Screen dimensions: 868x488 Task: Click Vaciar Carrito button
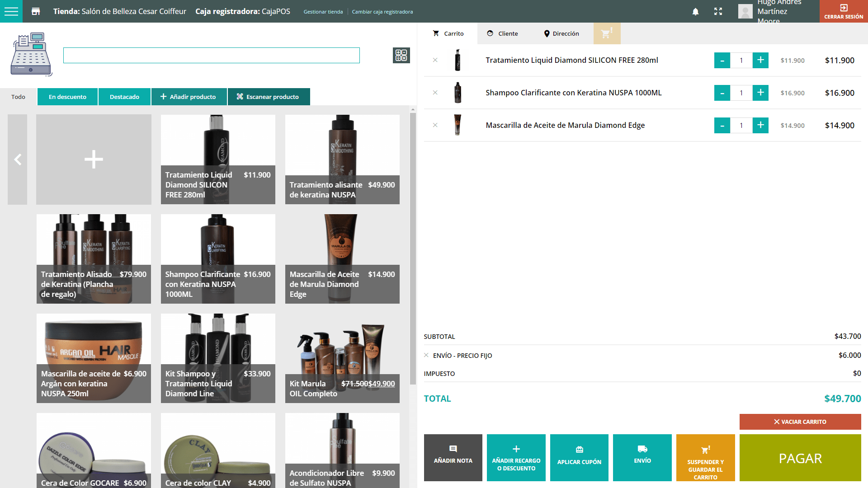point(800,422)
